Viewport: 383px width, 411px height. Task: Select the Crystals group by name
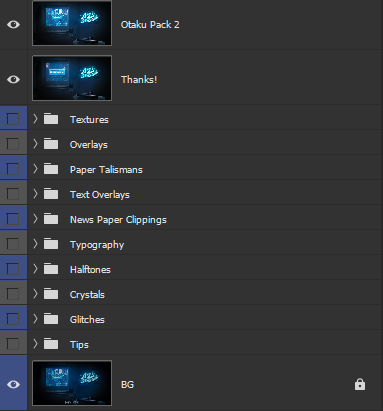pos(87,295)
